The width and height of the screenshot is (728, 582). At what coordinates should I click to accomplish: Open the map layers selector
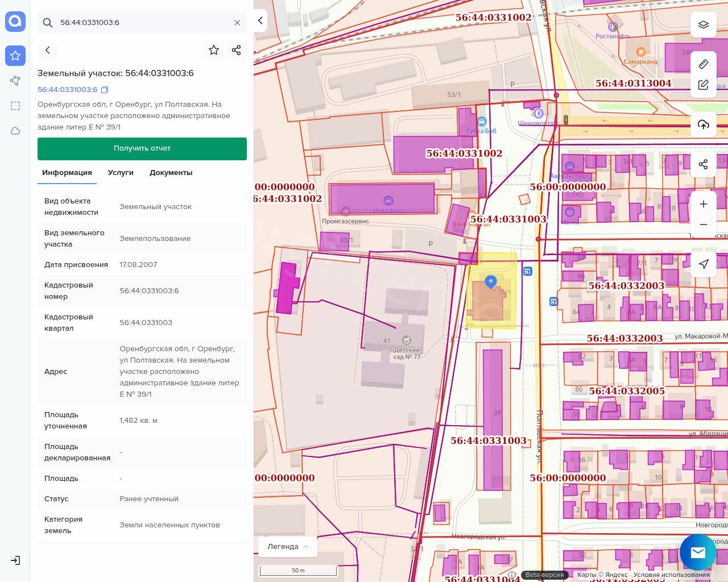coord(703,24)
